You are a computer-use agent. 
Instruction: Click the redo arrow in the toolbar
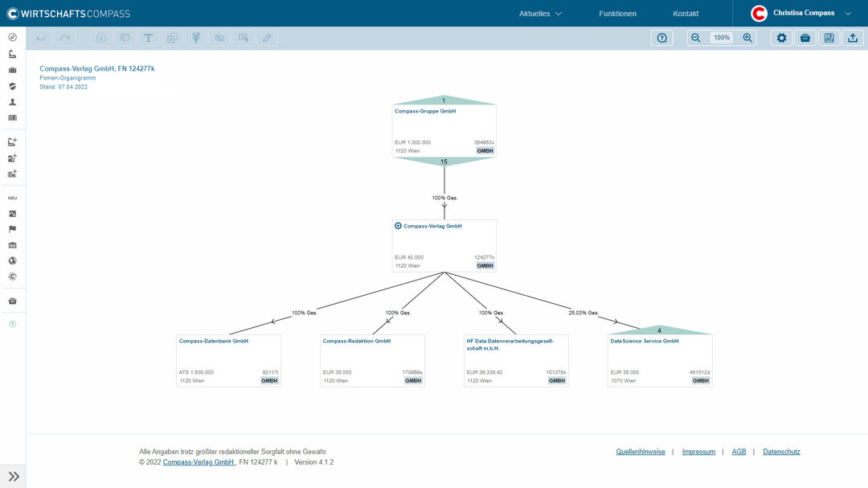(x=65, y=38)
